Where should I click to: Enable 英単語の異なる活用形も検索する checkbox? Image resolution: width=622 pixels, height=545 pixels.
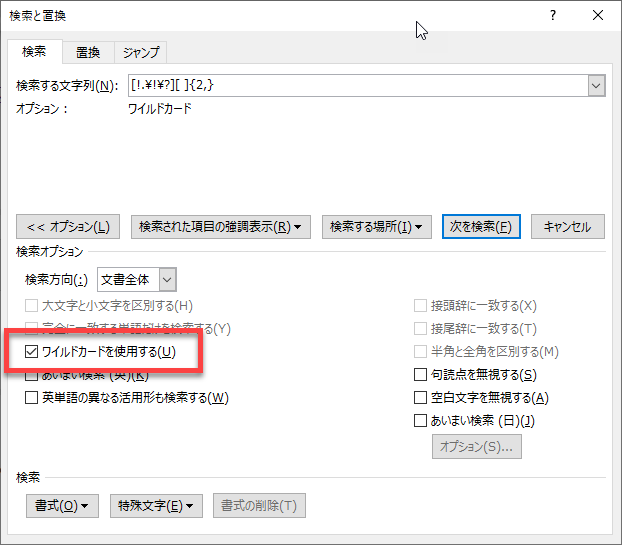coord(32,398)
